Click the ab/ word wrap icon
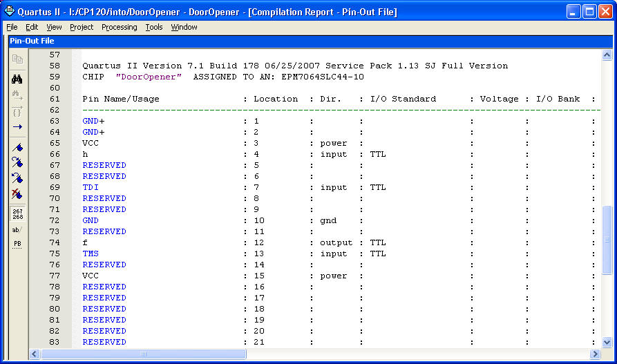 17,230
